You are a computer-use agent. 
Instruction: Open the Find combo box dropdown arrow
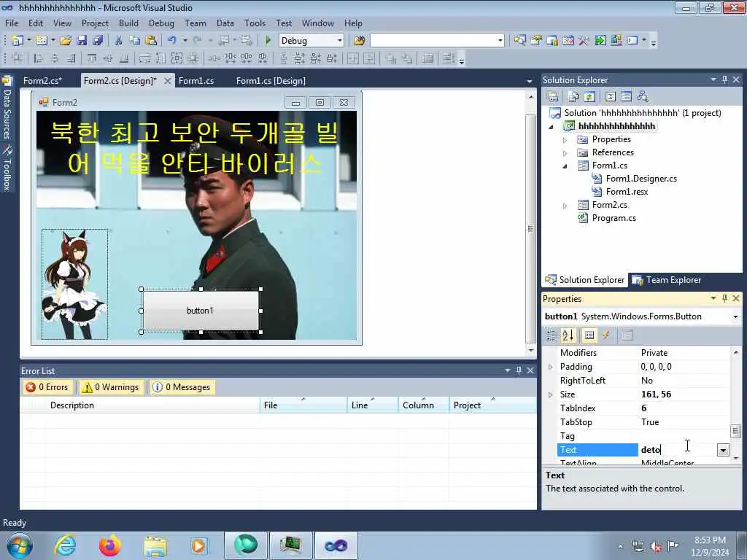tap(500, 41)
